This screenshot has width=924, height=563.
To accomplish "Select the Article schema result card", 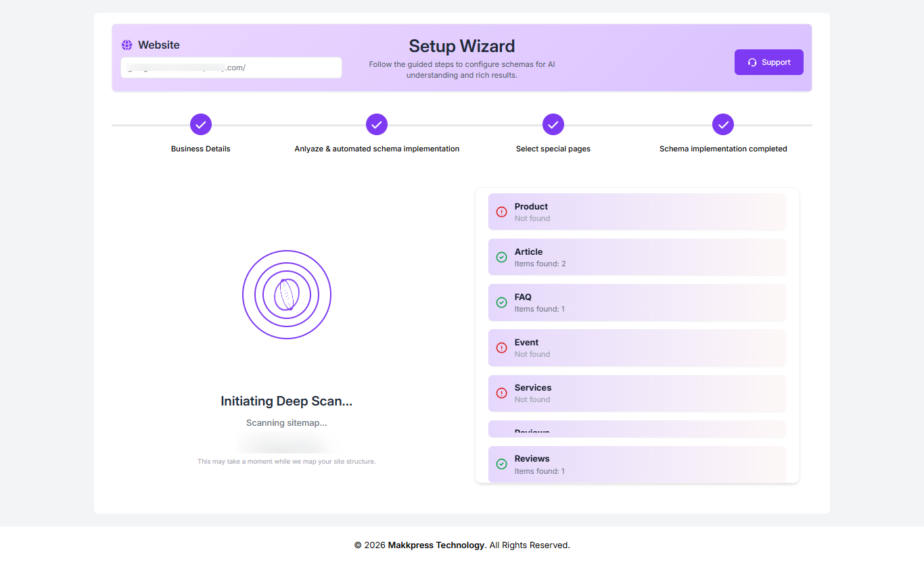I will tap(637, 258).
